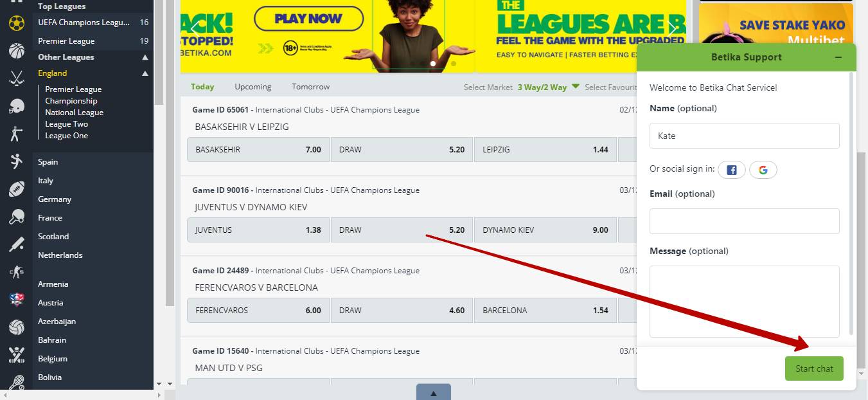Screen dimensions: 868x400
Task: Open the basketball sport icon
Action: 17,51
